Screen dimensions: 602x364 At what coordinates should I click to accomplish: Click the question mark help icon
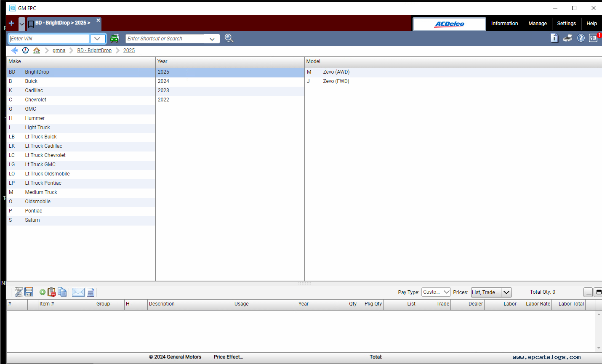coord(581,38)
